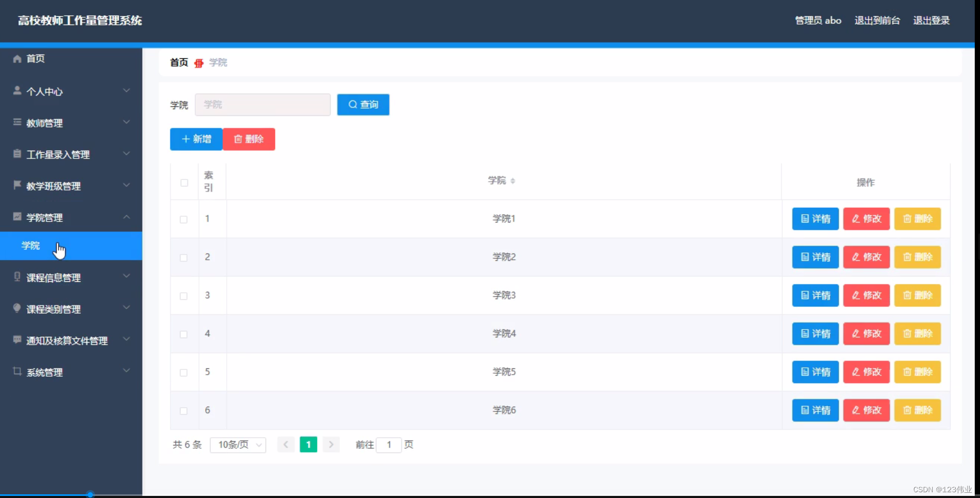Select 学院 submenu under 学院管理

[30, 246]
